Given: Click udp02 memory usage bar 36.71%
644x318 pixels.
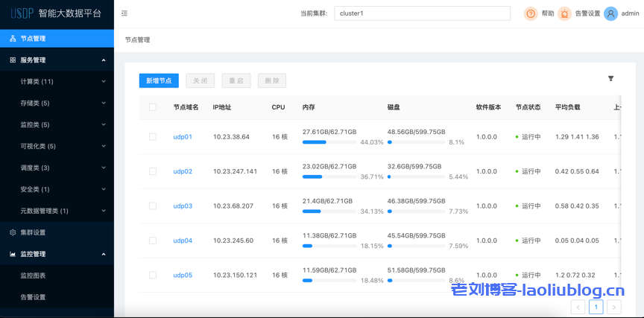Looking at the screenshot, I should [329, 177].
